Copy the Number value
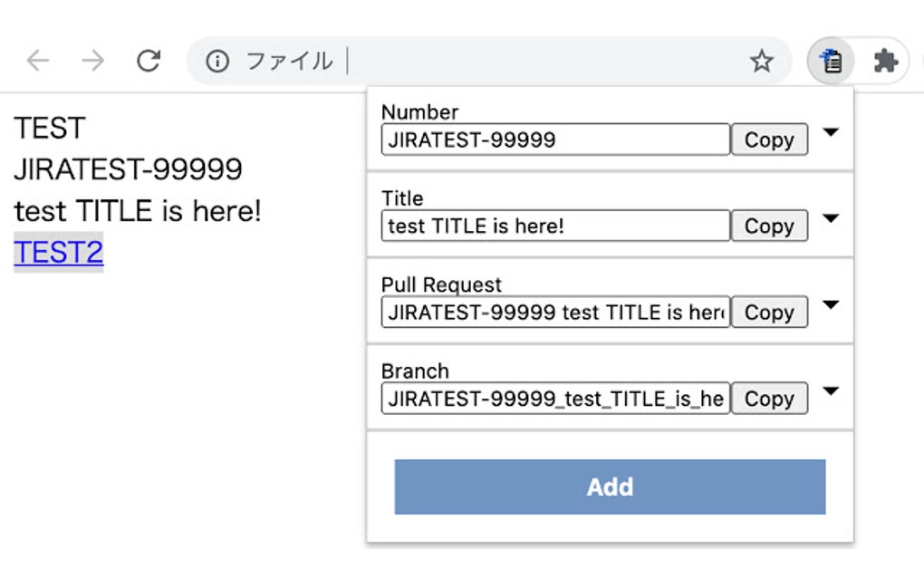Screen dimensions: 924x578 point(769,140)
